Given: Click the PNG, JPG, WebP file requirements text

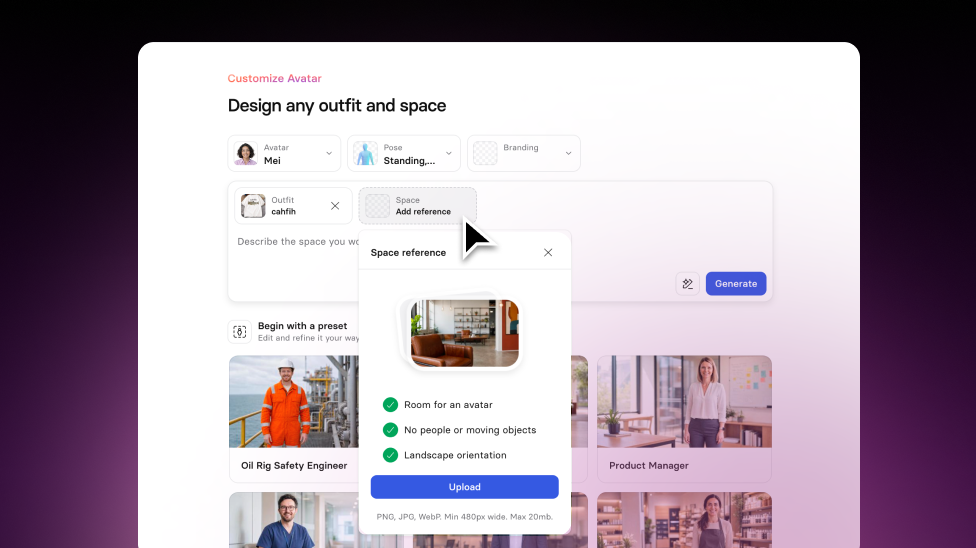Looking at the screenshot, I should click(464, 516).
